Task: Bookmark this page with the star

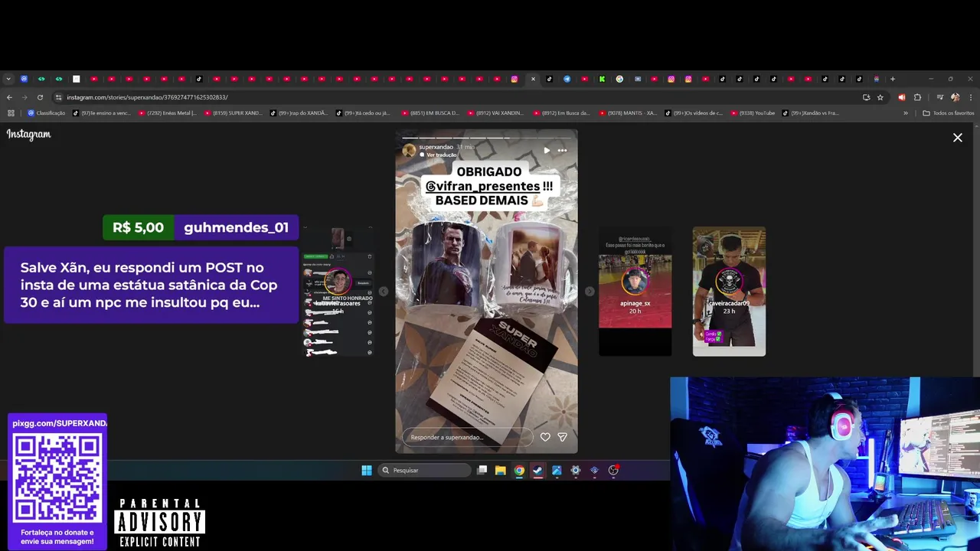Action: tap(880, 97)
